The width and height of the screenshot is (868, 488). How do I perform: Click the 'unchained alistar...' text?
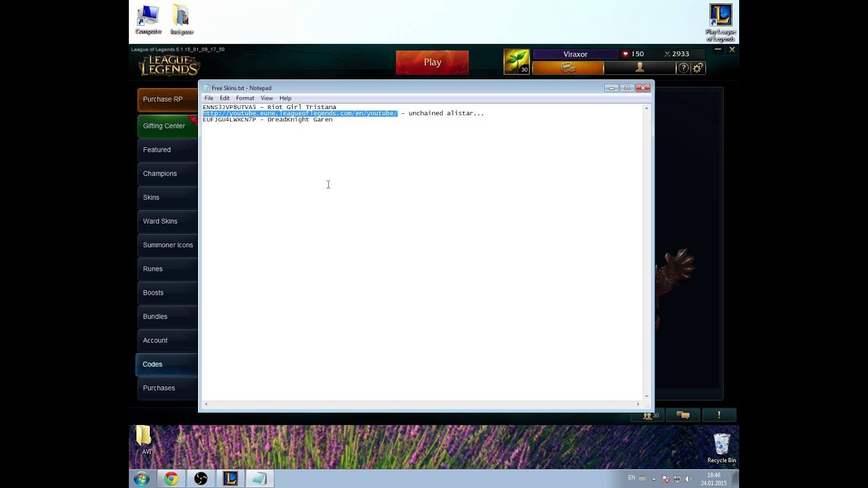[x=446, y=113]
